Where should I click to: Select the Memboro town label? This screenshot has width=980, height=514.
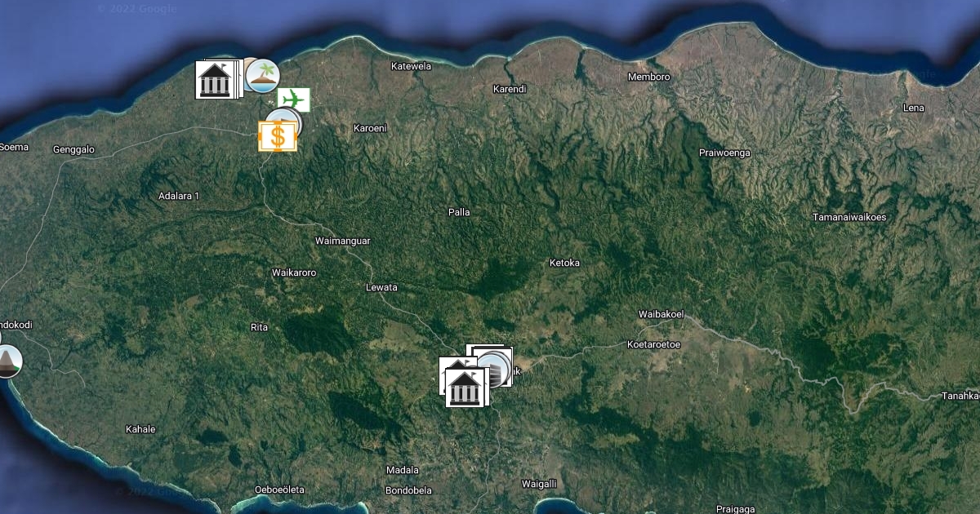[648, 78]
